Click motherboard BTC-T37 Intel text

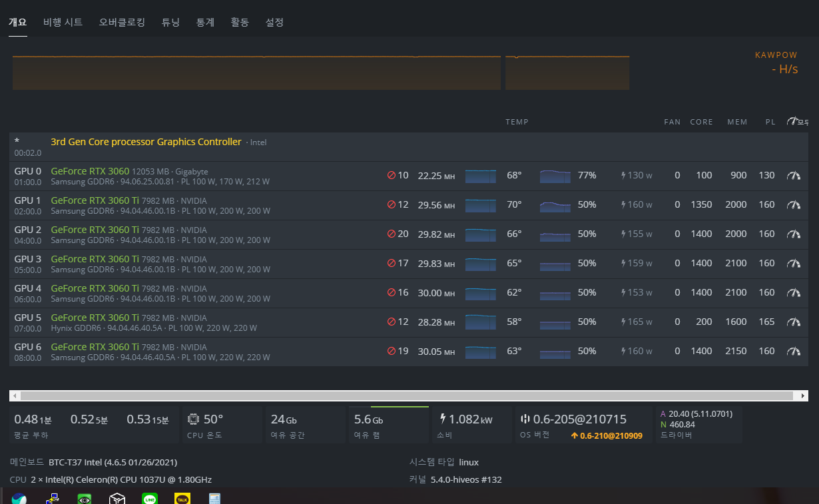(x=113, y=462)
